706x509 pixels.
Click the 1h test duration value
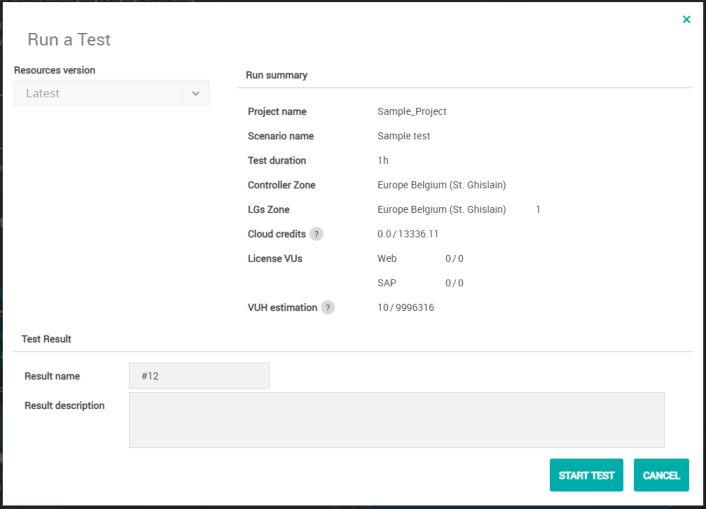pyautogui.click(x=383, y=160)
